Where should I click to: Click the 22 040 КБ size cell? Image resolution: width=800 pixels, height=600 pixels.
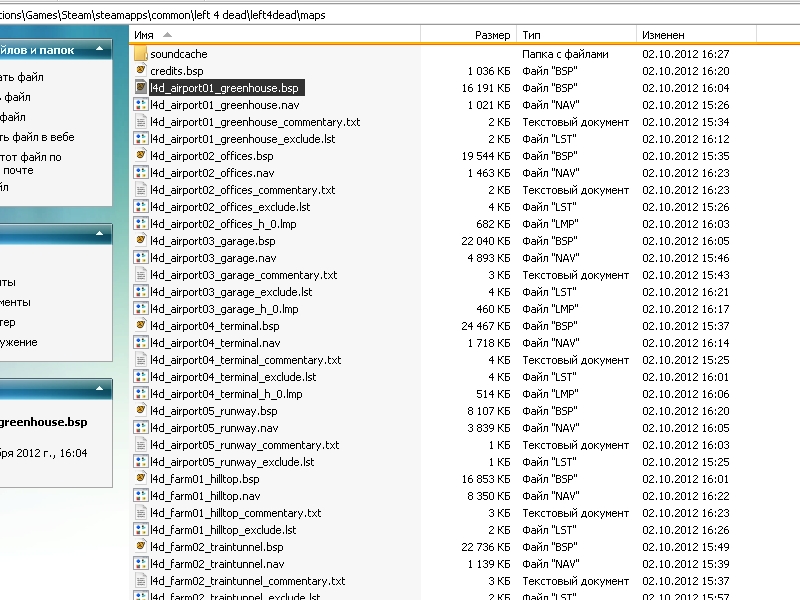[486, 241]
